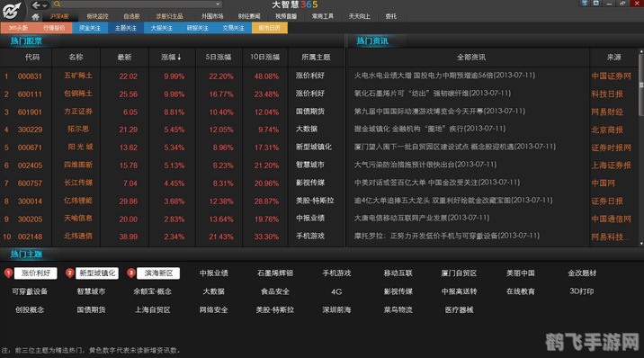
Task: Click the 5日涨幅 column header
Action: tap(218, 57)
